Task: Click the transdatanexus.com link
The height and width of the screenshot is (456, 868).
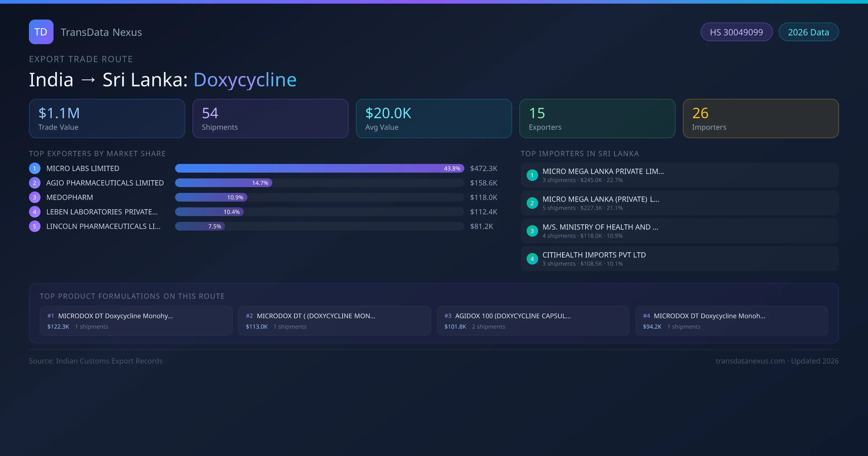Action: pyautogui.click(x=751, y=361)
